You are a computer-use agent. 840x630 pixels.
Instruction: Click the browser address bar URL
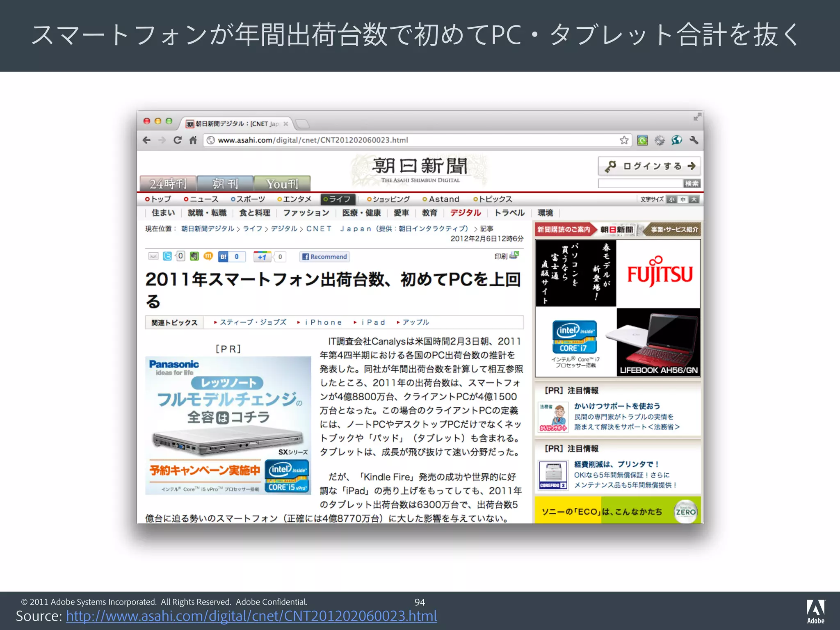313,140
